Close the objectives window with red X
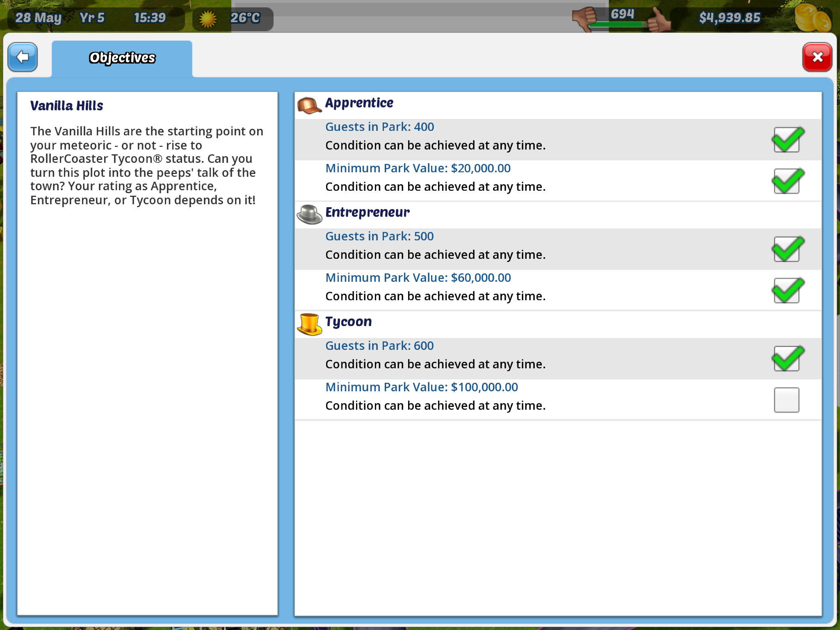 817,57
